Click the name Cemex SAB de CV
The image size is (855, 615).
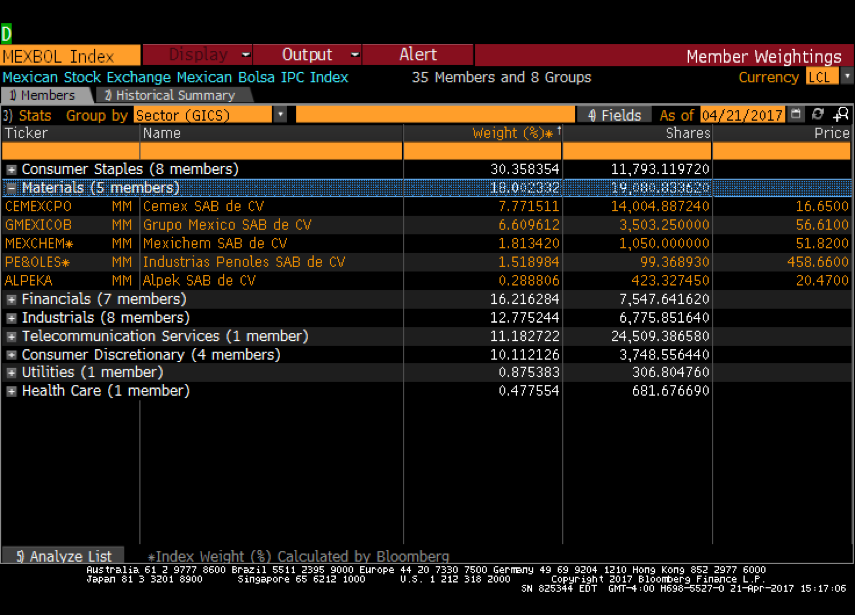click(x=203, y=207)
